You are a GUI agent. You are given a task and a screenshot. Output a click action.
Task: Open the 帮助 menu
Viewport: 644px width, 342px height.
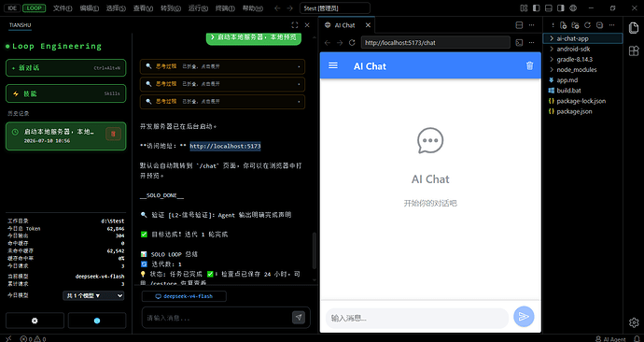[253, 8]
